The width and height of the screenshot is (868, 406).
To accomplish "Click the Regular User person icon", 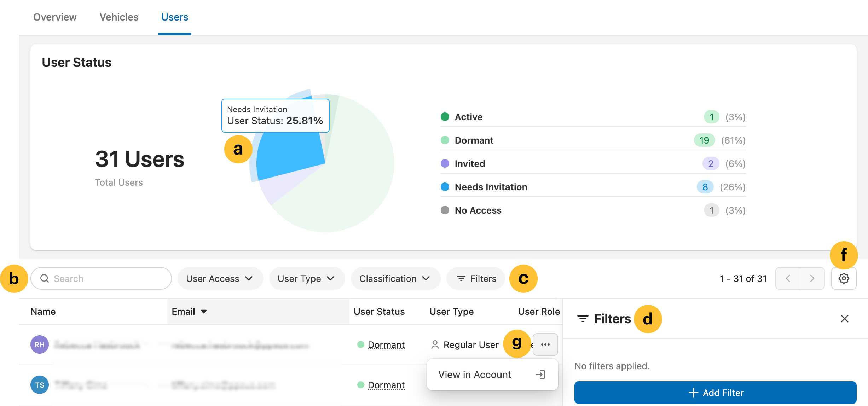I will pos(435,344).
